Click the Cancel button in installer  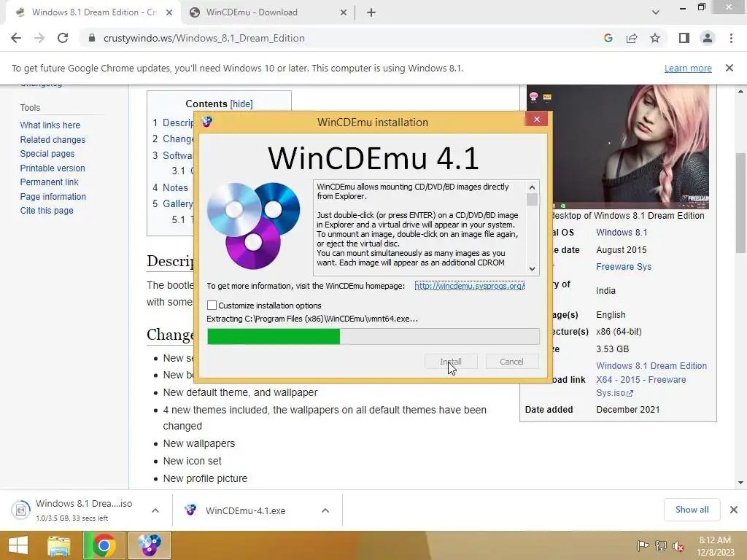(511, 362)
